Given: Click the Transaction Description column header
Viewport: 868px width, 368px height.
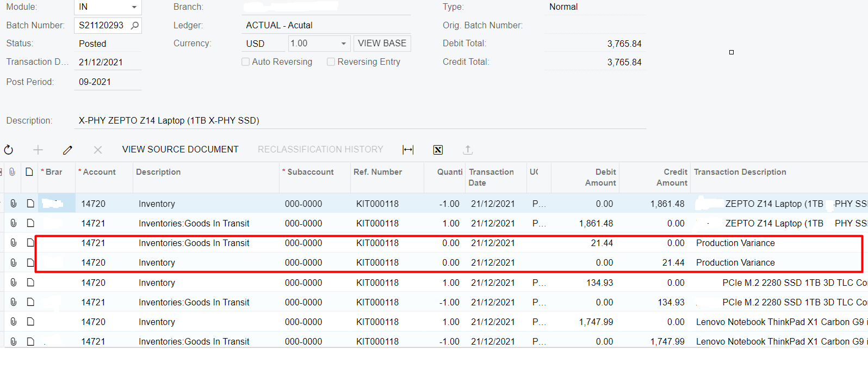Looking at the screenshot, I should [740, 172].
